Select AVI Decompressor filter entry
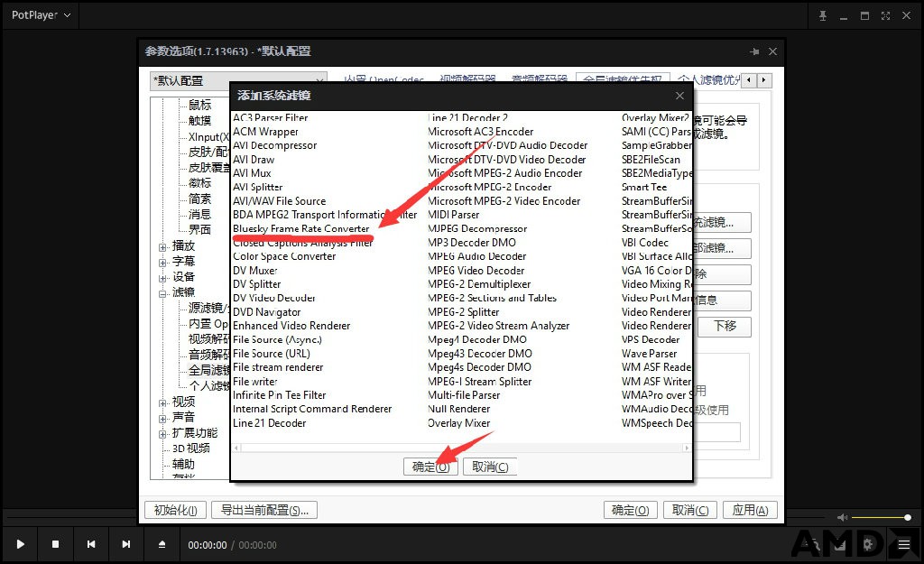This screenshot has width=924, height=564. coord(274,145)
